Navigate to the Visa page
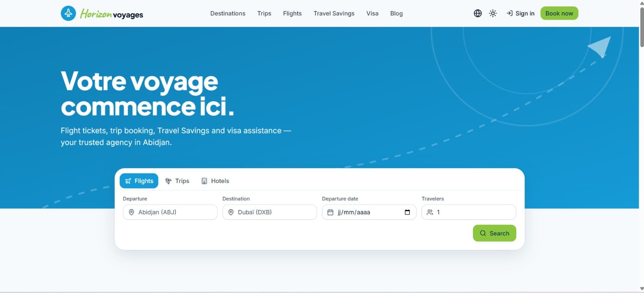Image resolution: width=644 pixels, height=293 pixels. pos(372,13)
